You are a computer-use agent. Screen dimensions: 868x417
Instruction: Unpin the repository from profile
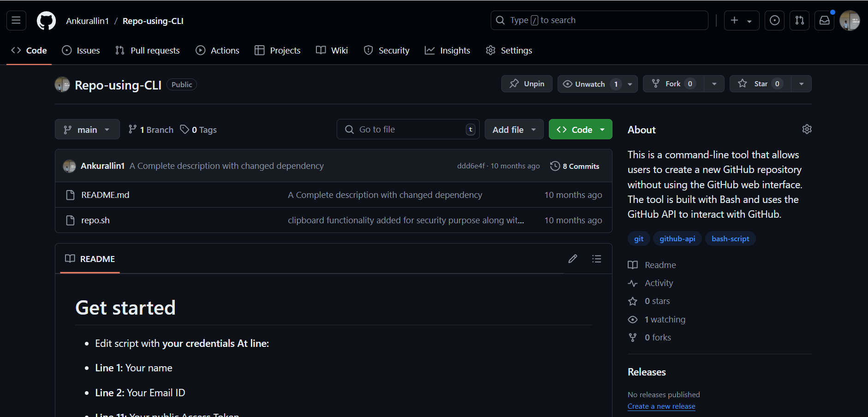[x=527, y=84]
